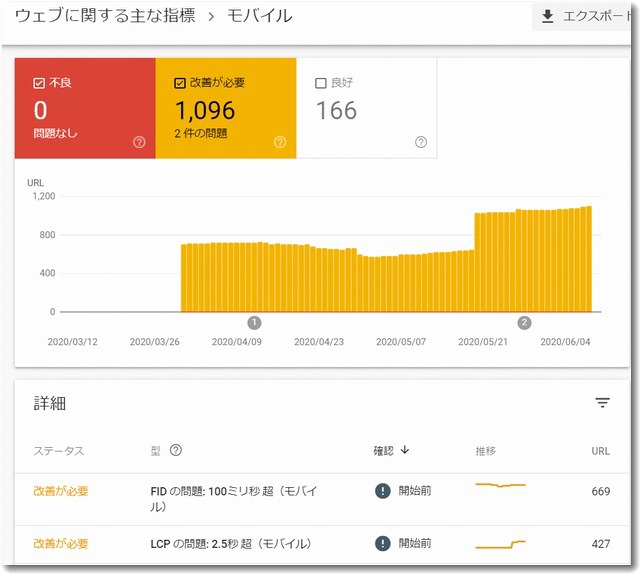
Task: Open the LCP の問題 row details
Action: tap(230, 543)
